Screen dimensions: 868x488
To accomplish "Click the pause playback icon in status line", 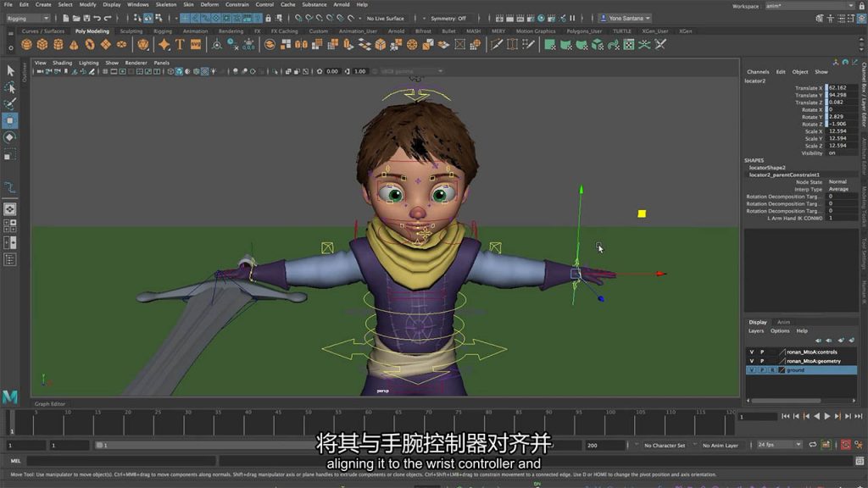I will pos(572,19).
